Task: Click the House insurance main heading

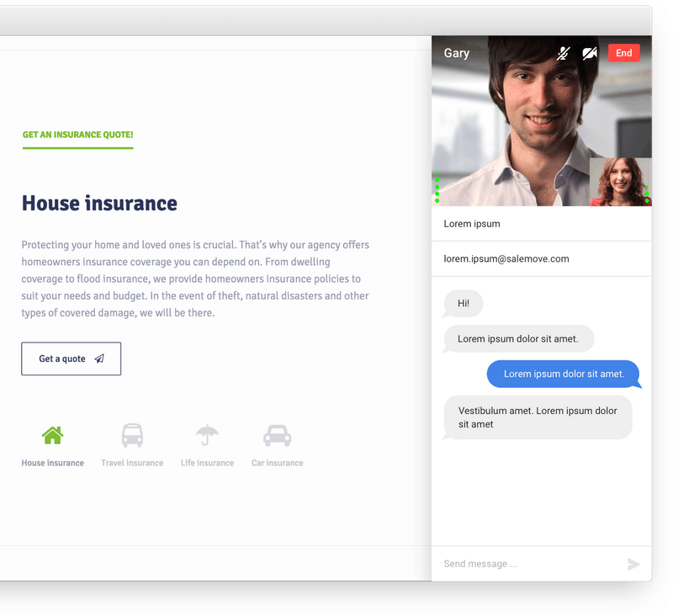Action: point(99,203)
